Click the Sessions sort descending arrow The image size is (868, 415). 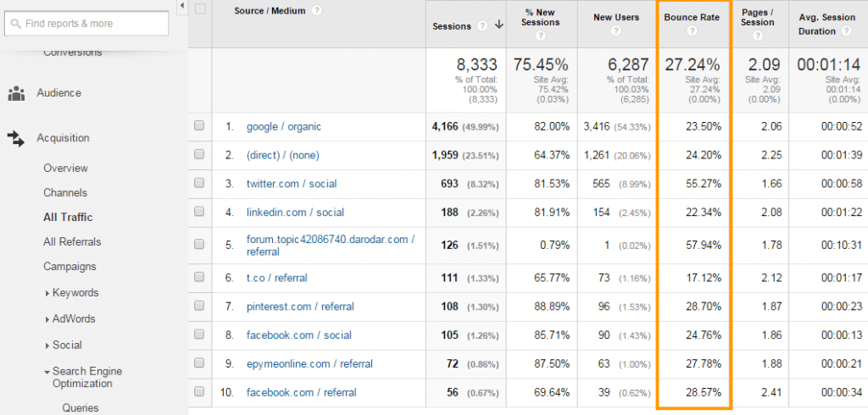498,25
